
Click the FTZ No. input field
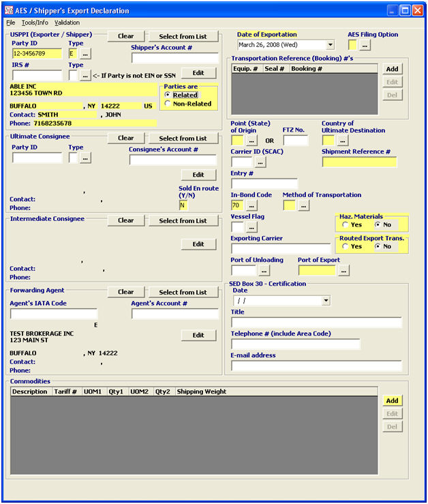click(296, 140)
